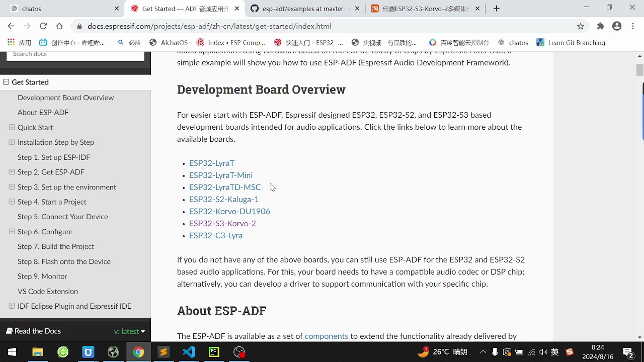This screenshot has height=362, width=644.
Task: Open File Explorer from taskbar
Action: [x=38, y=352]
